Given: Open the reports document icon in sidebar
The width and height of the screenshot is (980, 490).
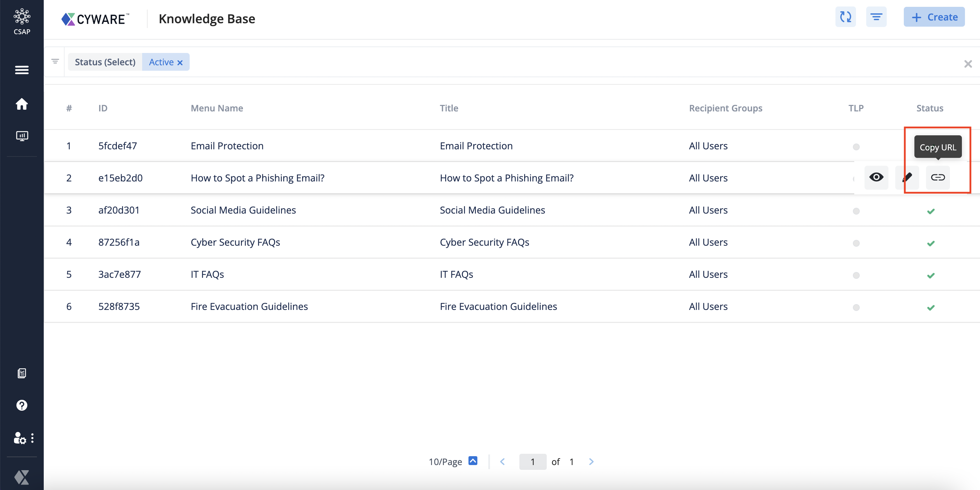Looking at the screenshot, I should pyautogui.click(x=22, y=373).
